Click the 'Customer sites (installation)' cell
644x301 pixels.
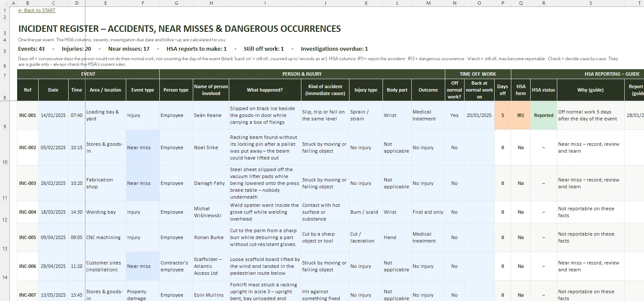[106, 266]
